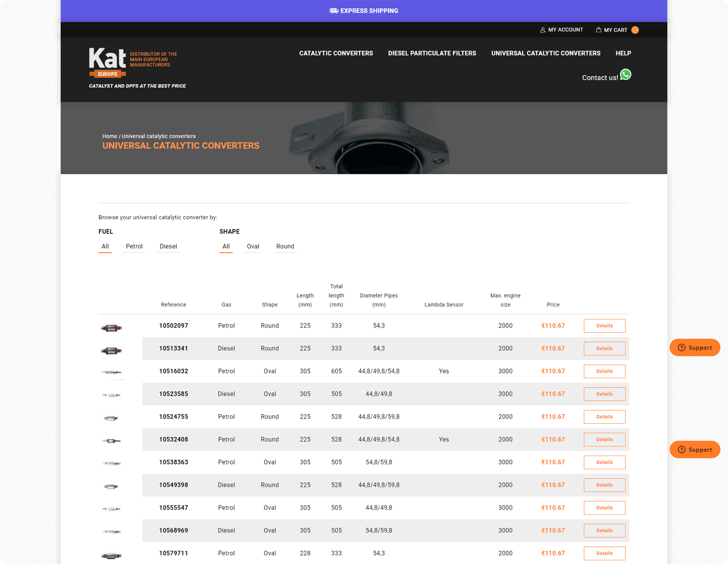
Task: Open the Catalytic Converters menu
Action: pyautogui.click(x=336, y=53)
